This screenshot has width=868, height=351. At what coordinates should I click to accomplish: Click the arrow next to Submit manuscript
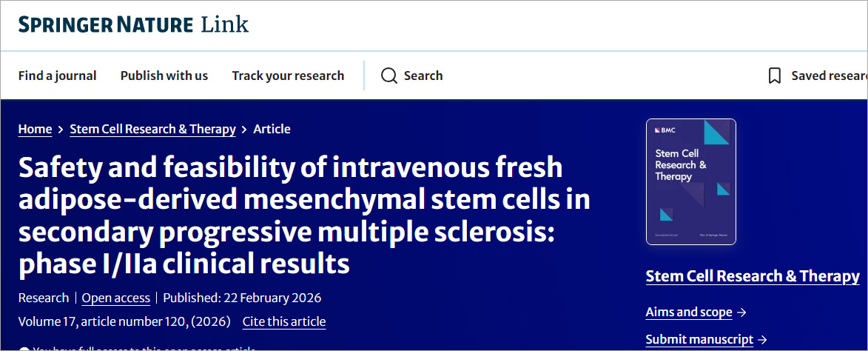point(763,340)
